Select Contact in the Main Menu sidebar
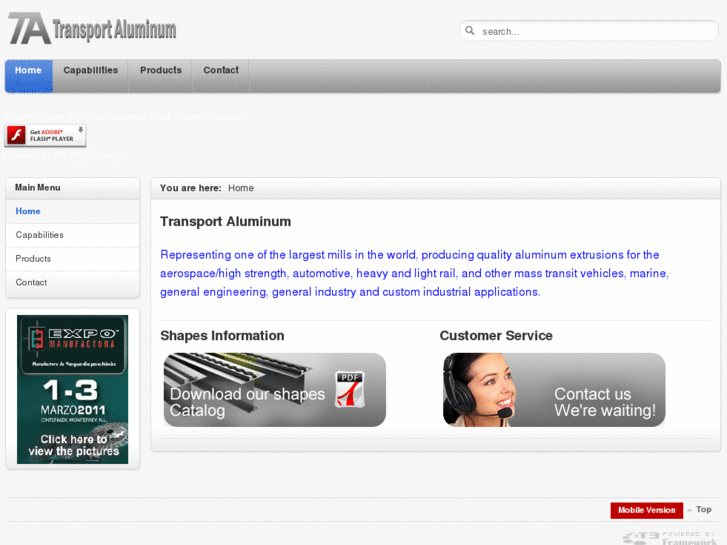 click(73, 282)
